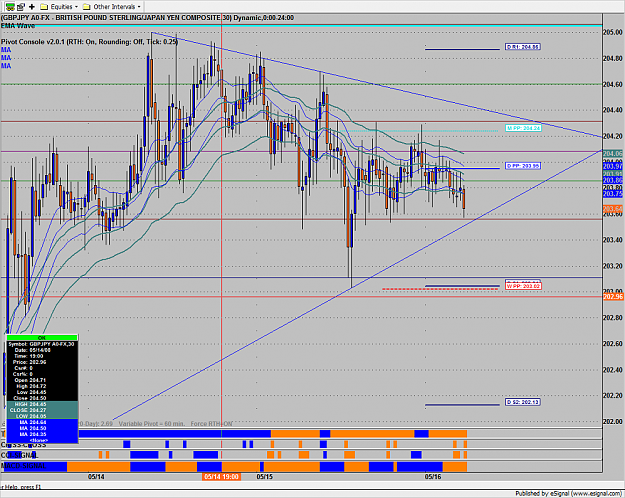This screenshot has width=625, height=498.
Task: Click the Open 204.71 row in cursor window
Action: (42, 380)
